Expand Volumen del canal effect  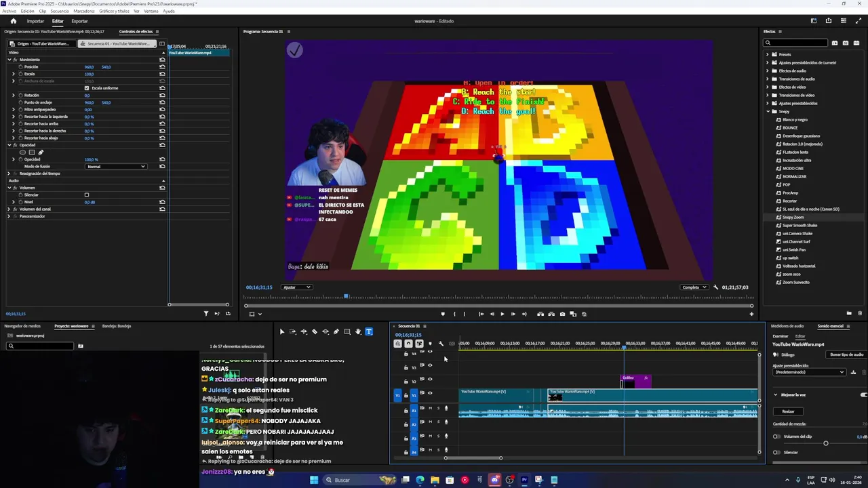click(x=9, y=209)
